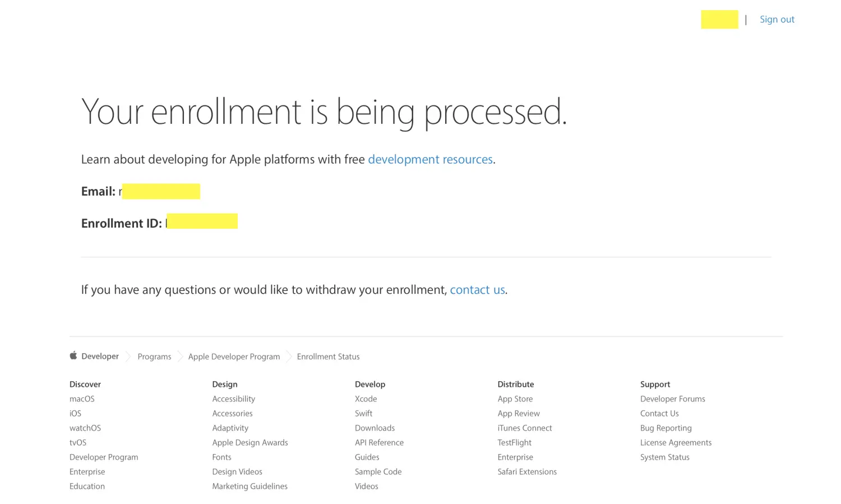Open API Reference link
841x504 pixels.
tap(379, 442)
